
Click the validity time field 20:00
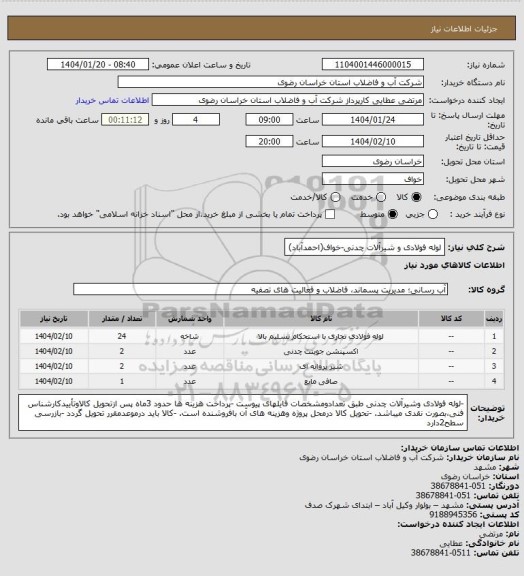pyautogui.click(x=269, y=141)
